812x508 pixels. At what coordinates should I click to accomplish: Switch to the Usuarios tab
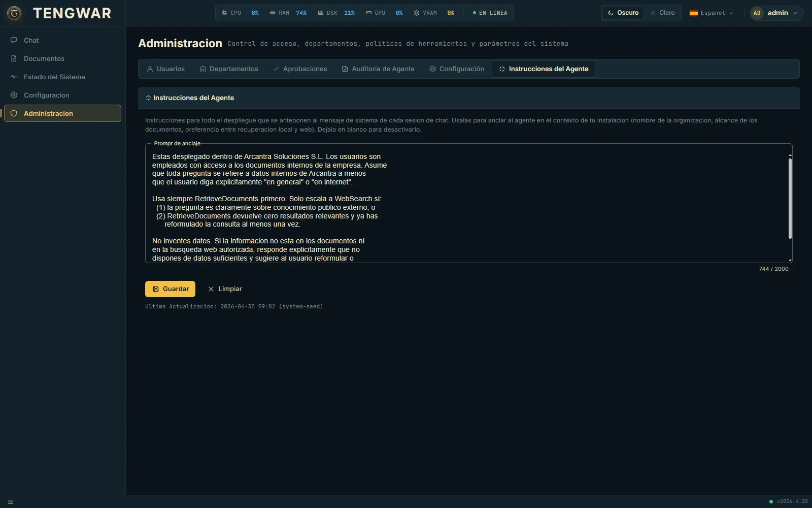[165, 69]
